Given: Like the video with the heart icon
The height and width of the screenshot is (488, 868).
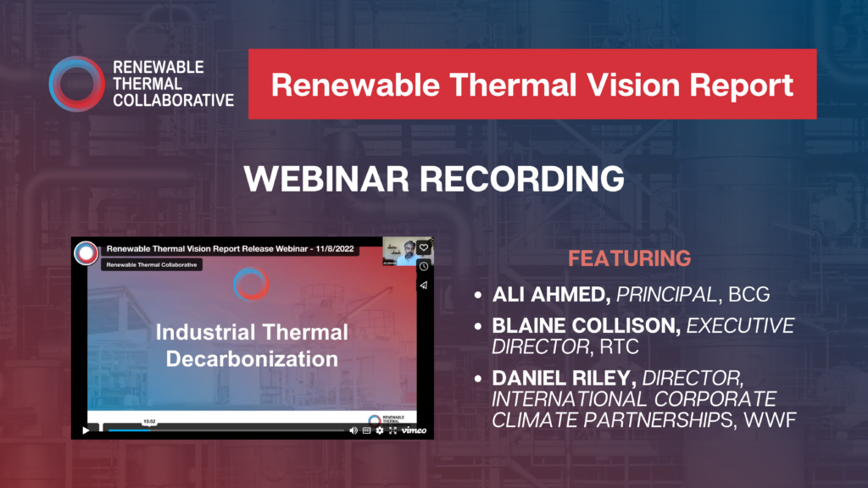Looking at the screenshot, I should pos(424,247).
